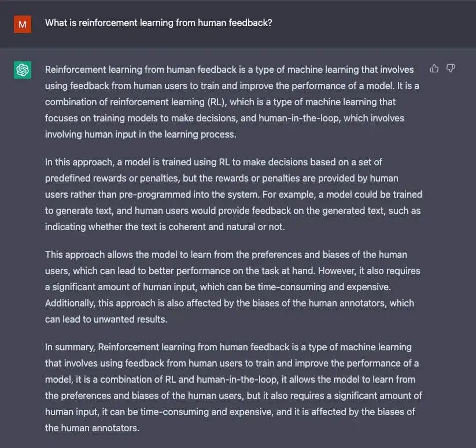476x448 pixels.
Task: Click the green ChatGPT logo avatar
Action: pos(23,70)
